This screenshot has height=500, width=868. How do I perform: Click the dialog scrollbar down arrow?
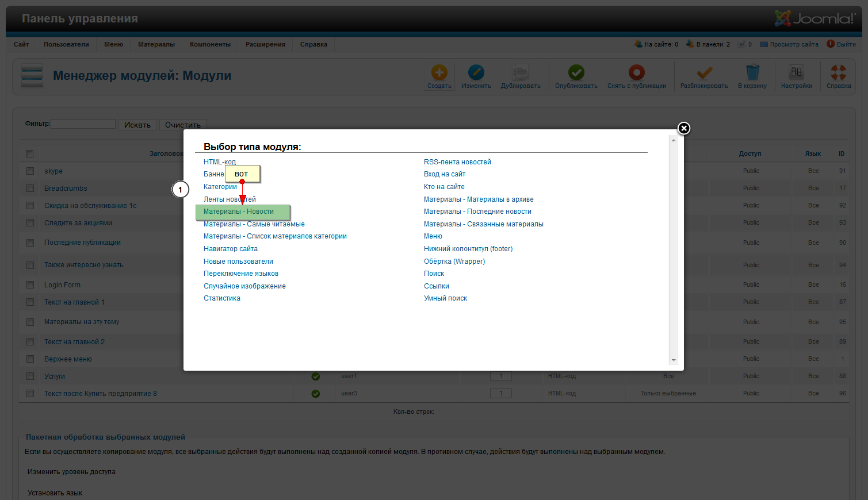point(674,360)
